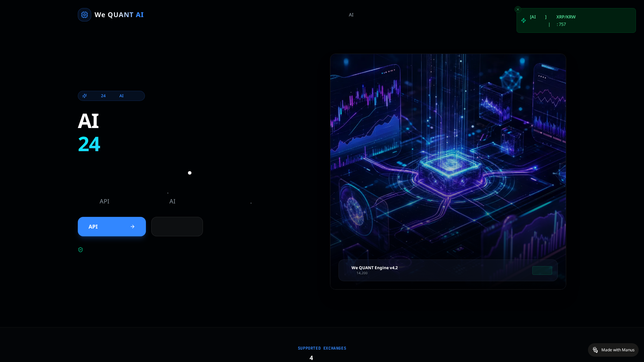Click the SUPPORTED EXCHANGES heading

click(x=322, y=348)
